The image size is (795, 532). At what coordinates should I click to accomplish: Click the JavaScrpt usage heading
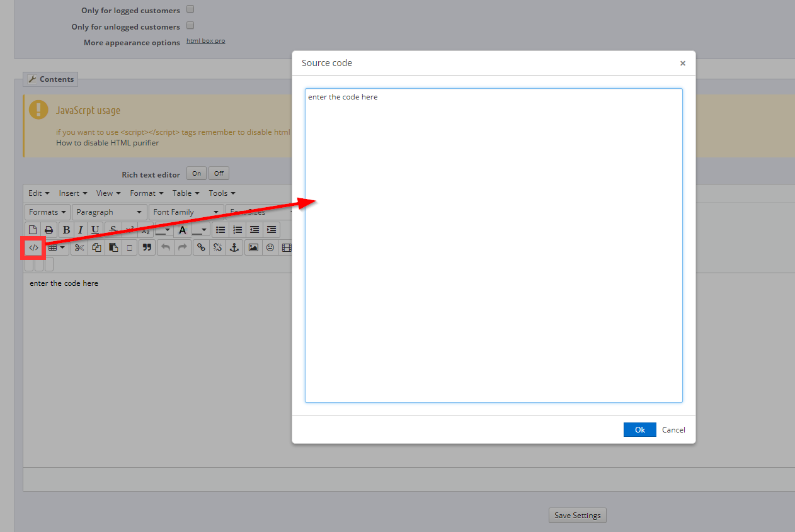tap(88, 110)
